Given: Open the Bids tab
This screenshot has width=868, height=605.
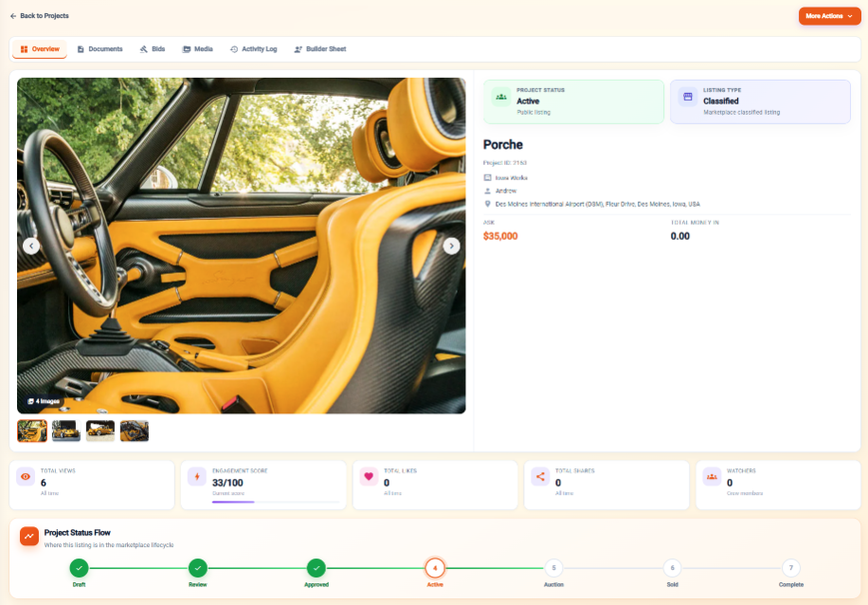Looking at the screenshot, I should pyautogui.click(x=153, y=49).
